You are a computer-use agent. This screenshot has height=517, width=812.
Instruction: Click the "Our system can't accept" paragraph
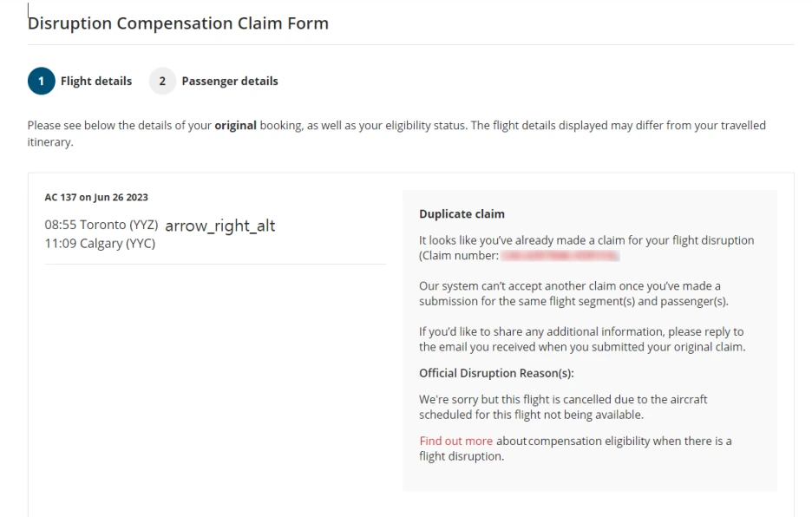[x=569, y=293]
